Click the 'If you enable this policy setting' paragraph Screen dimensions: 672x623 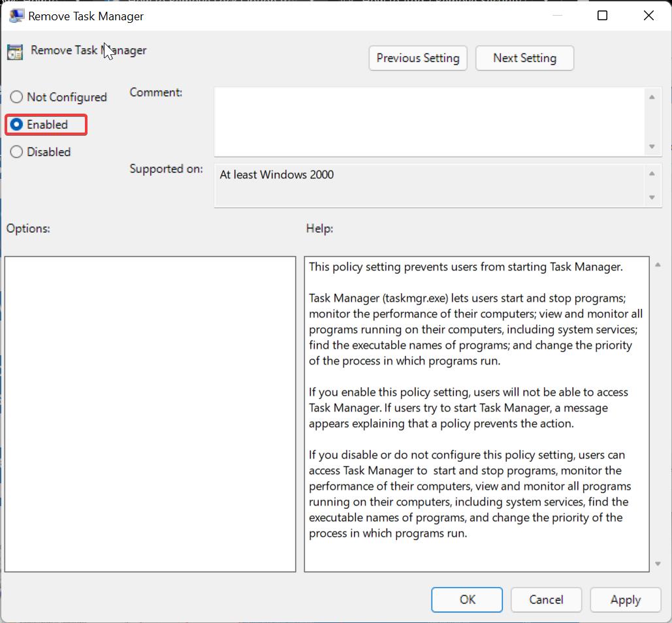coord(468,408)
